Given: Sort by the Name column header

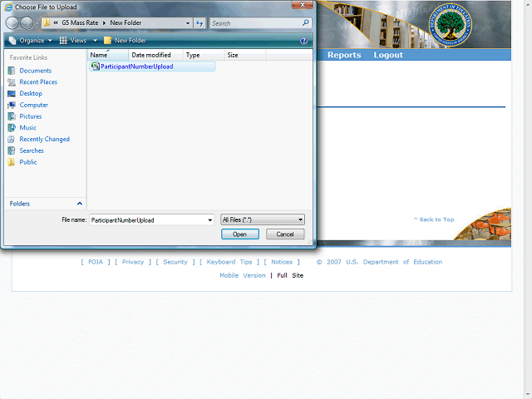Looking at the screenshot, I should pos(108,55).
